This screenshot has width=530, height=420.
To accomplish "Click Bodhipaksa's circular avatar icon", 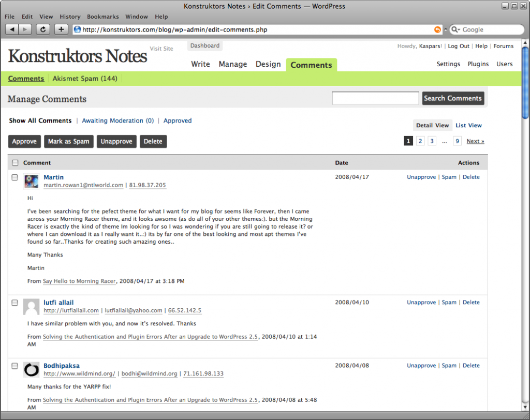I will click(x=32, y=369).
